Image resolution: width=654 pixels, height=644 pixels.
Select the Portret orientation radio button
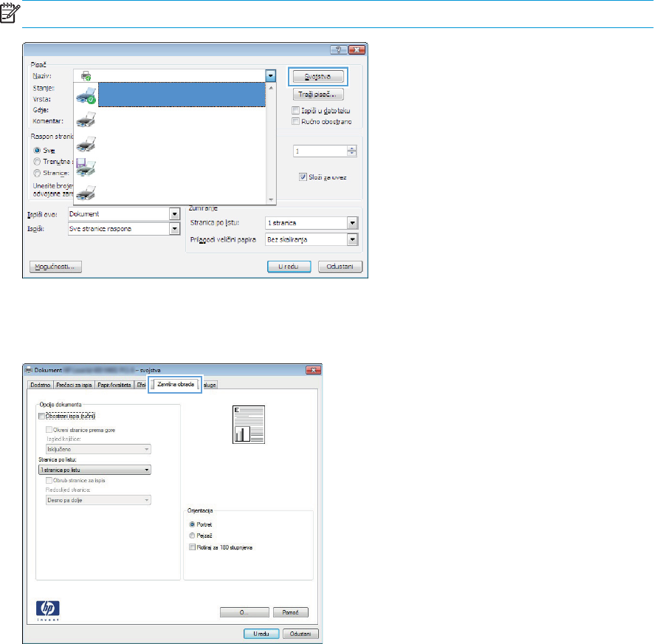[x=192, y=524]
